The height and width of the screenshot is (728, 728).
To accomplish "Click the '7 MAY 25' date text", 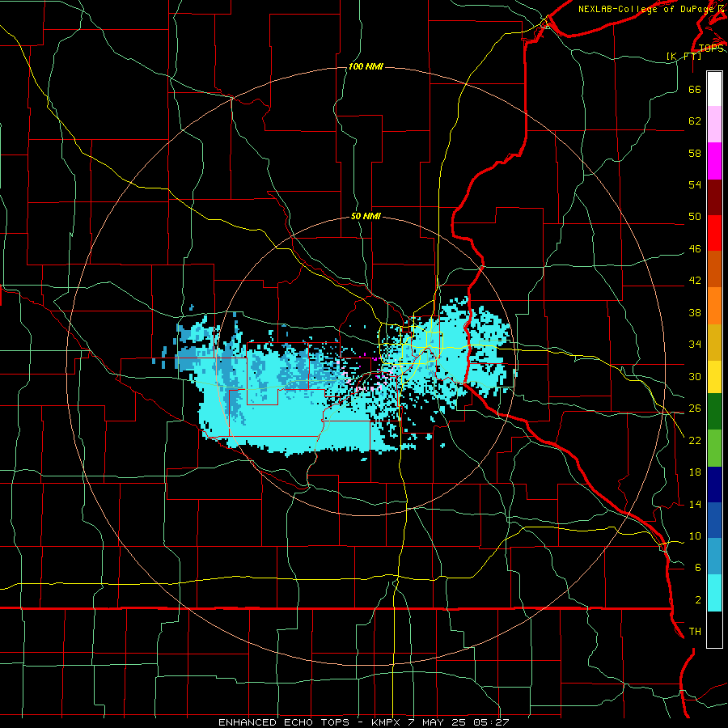I will coord(438,722).
